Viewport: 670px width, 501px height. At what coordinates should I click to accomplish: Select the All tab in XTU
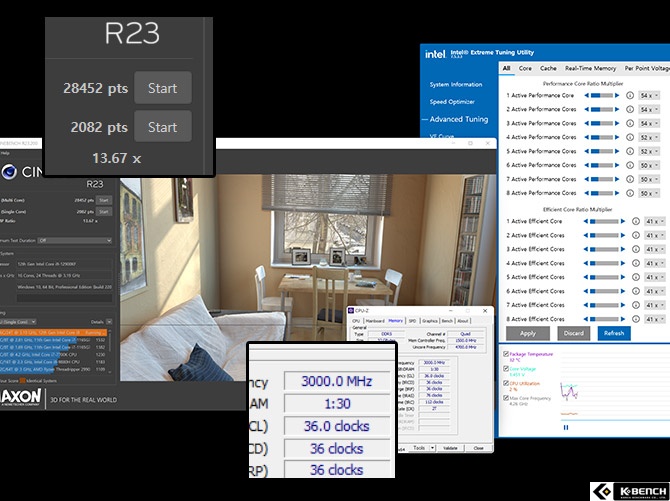(x=506, y=68)
